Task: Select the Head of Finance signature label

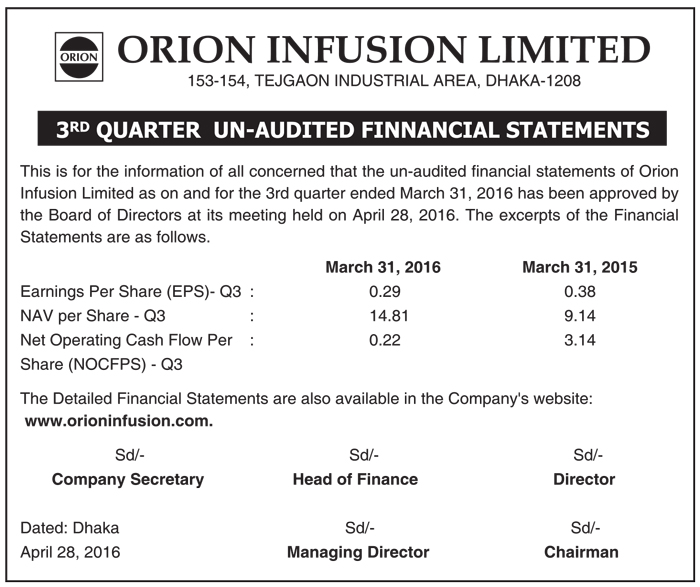Action: 355,479
